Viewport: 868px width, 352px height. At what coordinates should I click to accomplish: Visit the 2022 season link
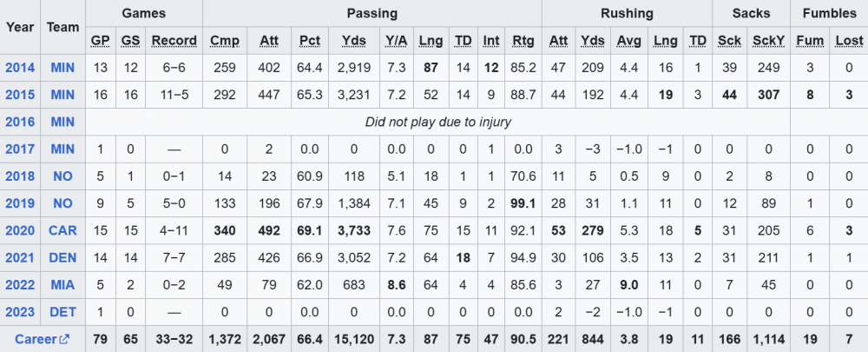[20, 284]
